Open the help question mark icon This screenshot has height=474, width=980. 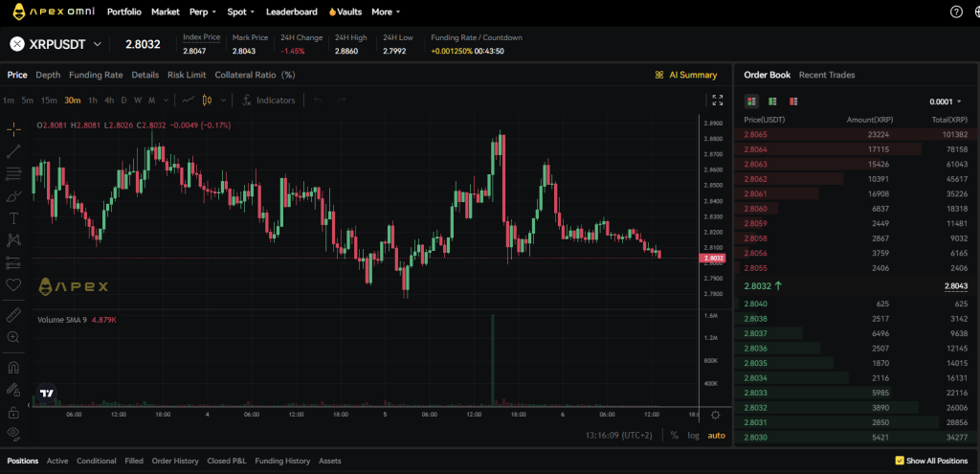tap(956, 11)
